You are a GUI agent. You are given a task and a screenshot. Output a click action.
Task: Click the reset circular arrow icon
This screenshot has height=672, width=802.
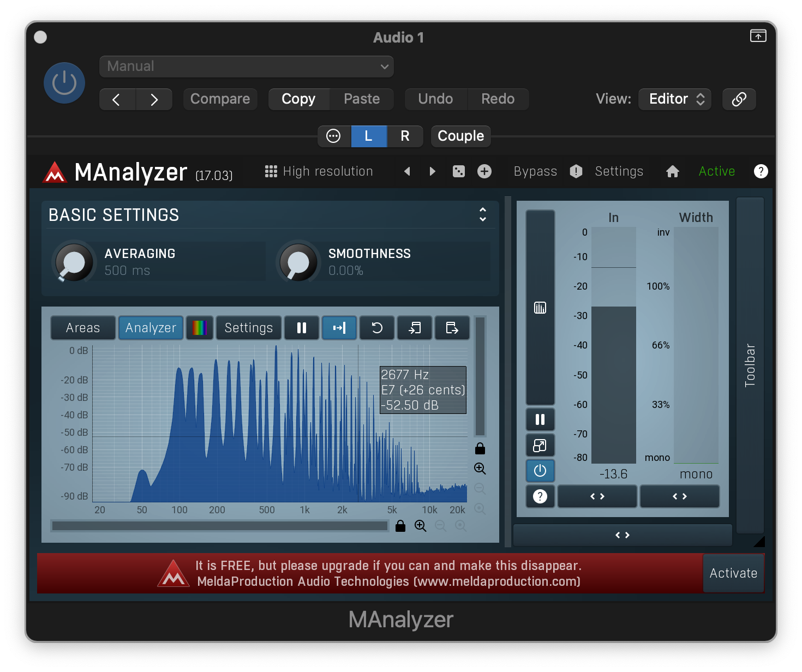coord(377,328)
